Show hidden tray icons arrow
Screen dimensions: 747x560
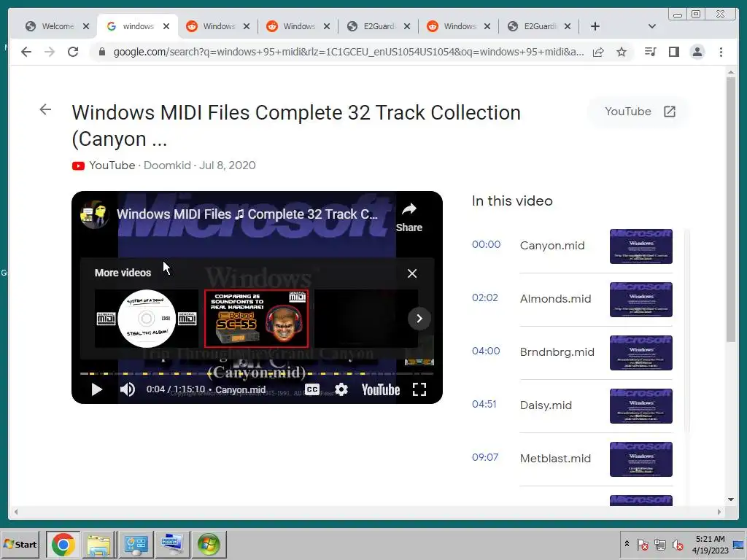(627, 544)
